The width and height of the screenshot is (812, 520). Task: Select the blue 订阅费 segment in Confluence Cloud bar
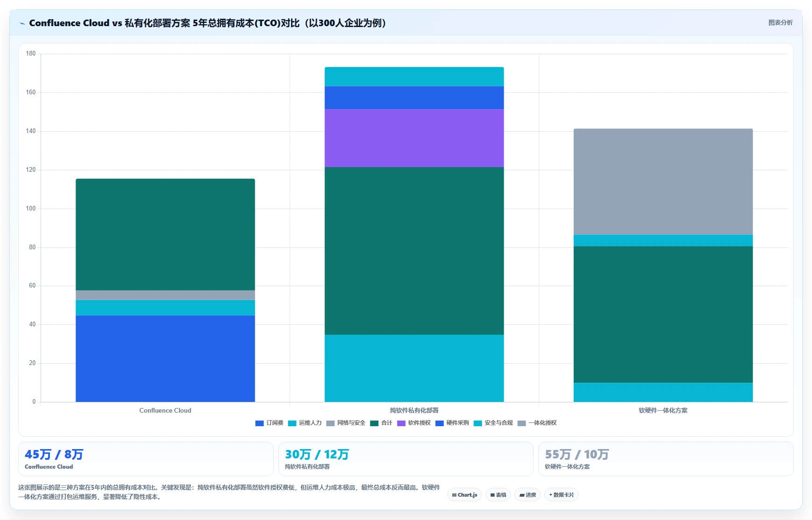coord(165,358)
